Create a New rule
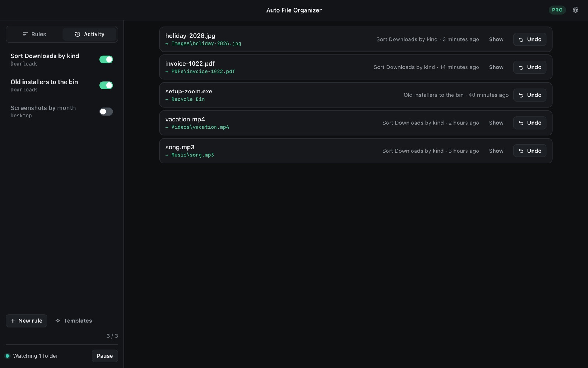The height and width of the screenshot is (368, 588). click(x=26, y=321)
